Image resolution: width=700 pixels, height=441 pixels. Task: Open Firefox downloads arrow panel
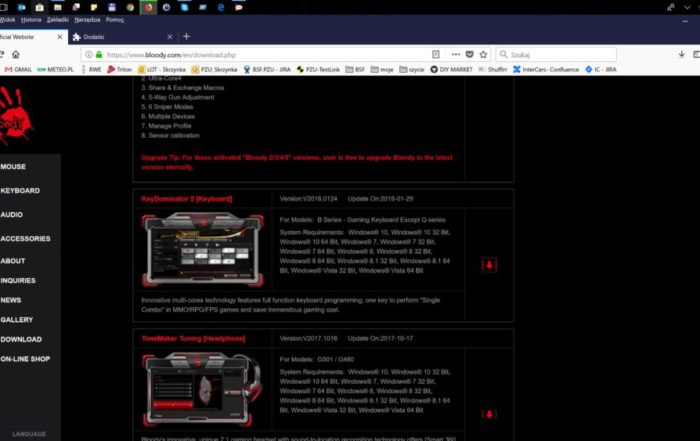681,54
